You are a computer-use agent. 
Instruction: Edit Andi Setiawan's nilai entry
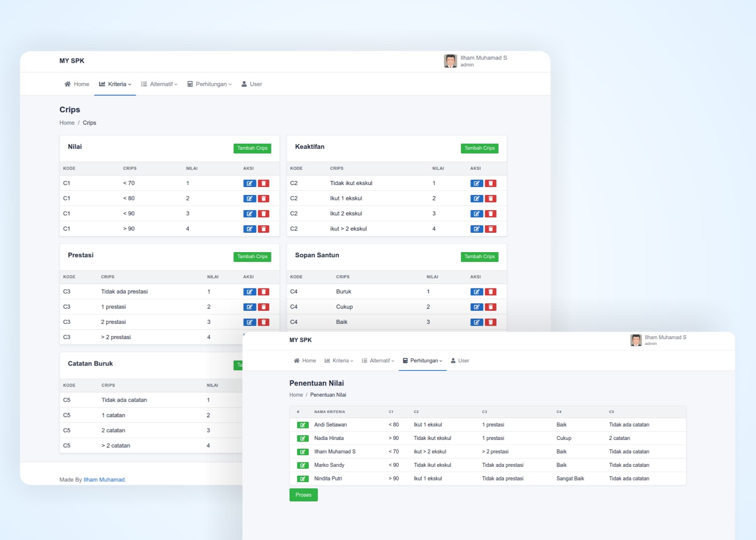coord(302,425)
